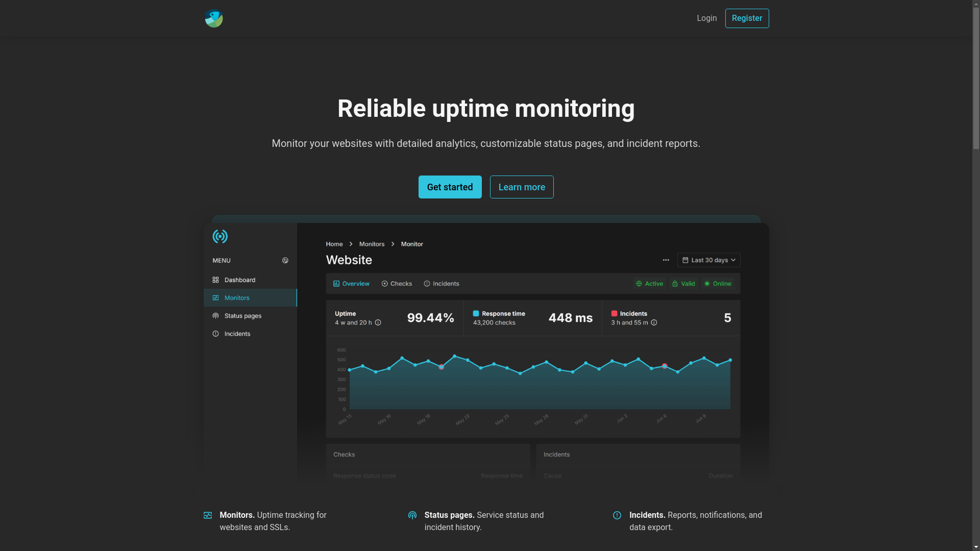Switch to the Incidents tab
The image size is (980, 551).
click(x=442, y=283)
